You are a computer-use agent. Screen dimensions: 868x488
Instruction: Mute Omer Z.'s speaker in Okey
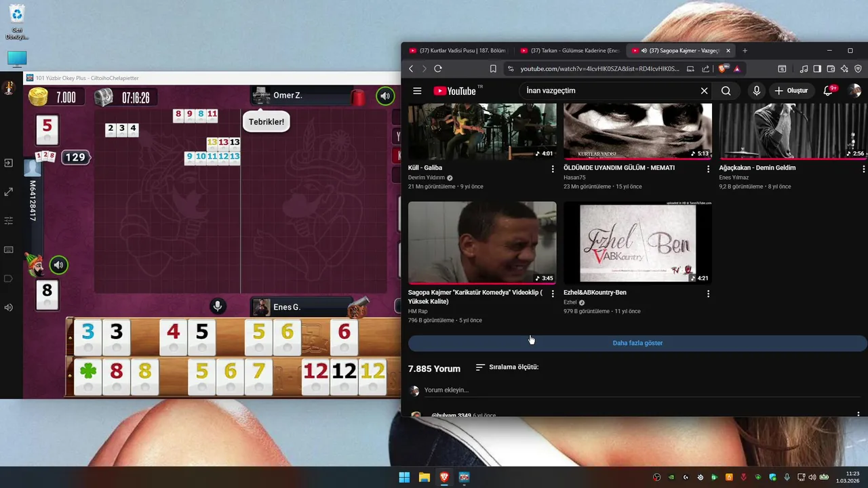click(385, 96)
